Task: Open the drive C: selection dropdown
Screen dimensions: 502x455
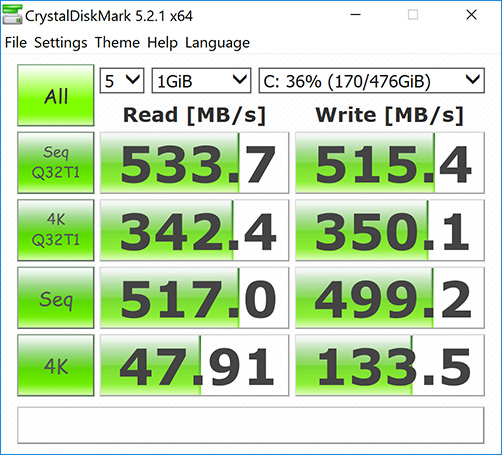Action: coord(371,81)
